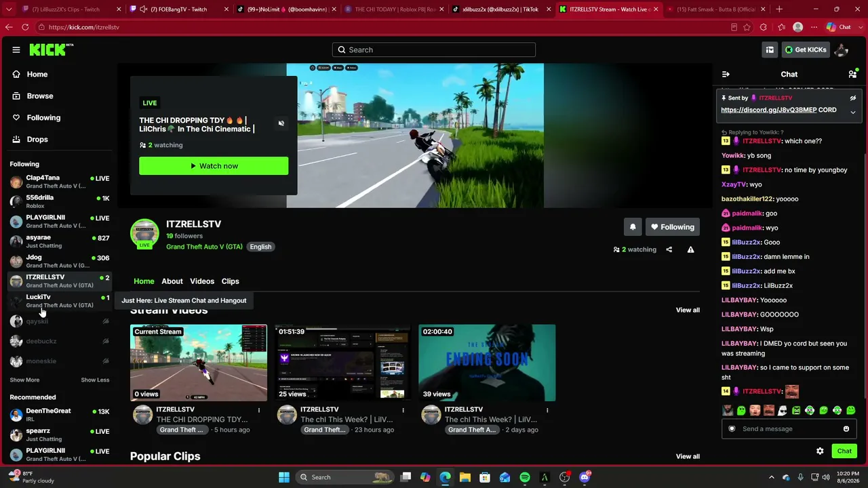This screenshot has height=488, width=868.
Task: Open Discord from the taskbar
Action: (x=585, y=477)
